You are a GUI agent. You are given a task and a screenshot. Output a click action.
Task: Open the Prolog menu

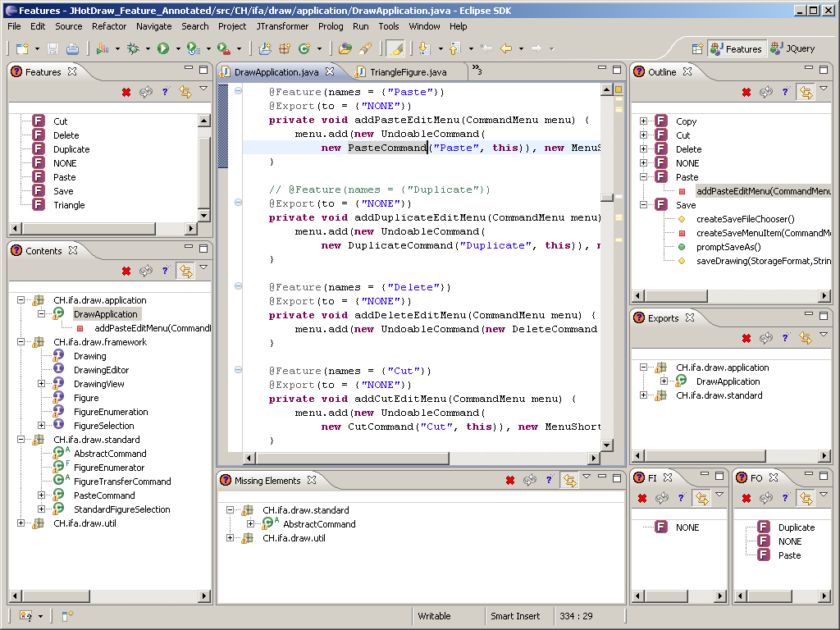(x=331, y=26)
